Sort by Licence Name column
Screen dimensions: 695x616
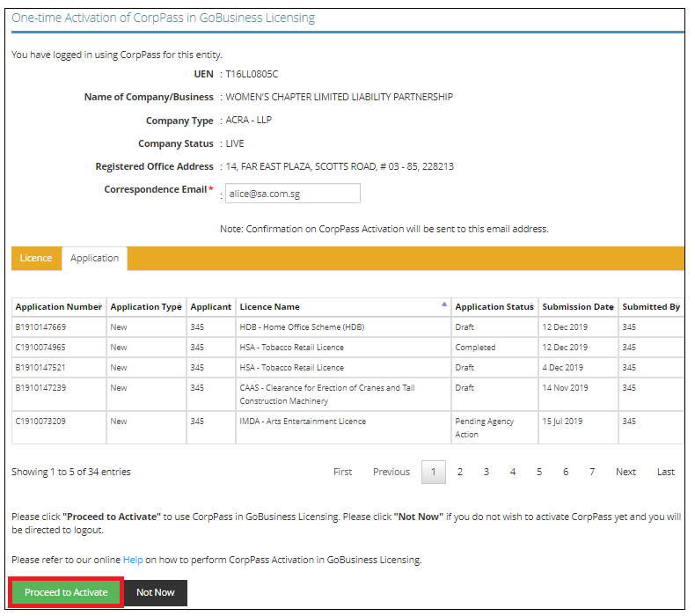click(x=343, y=307)
